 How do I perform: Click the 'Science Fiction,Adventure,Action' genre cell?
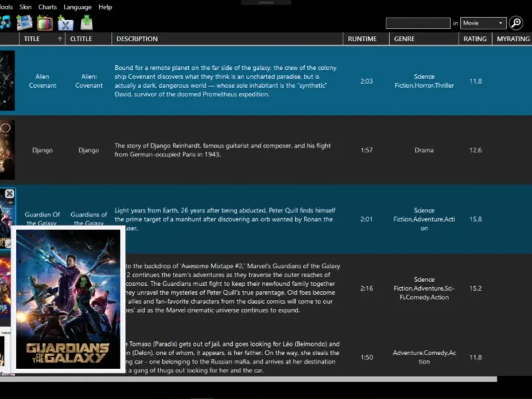(x=424, y=219)
